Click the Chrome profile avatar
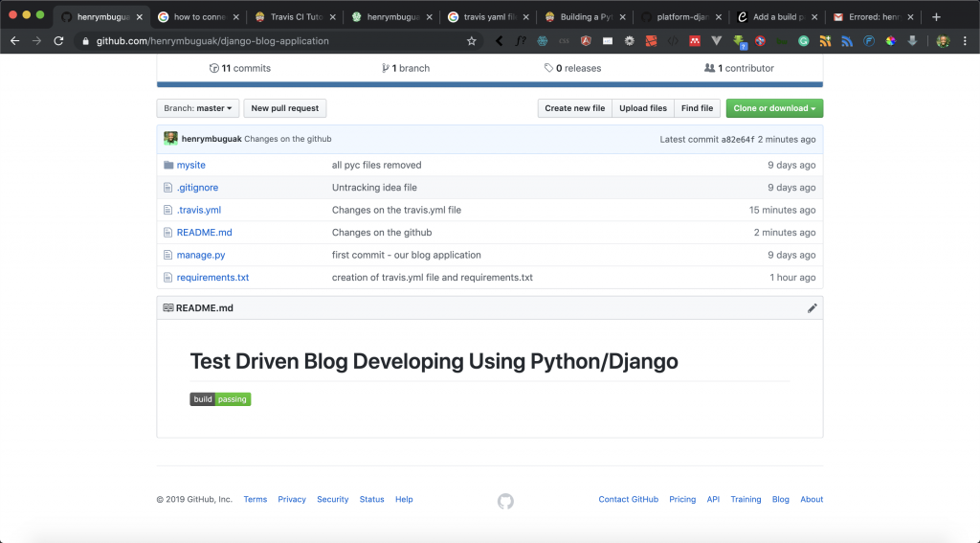Viewport: 980px width, 543px height. 943,40
